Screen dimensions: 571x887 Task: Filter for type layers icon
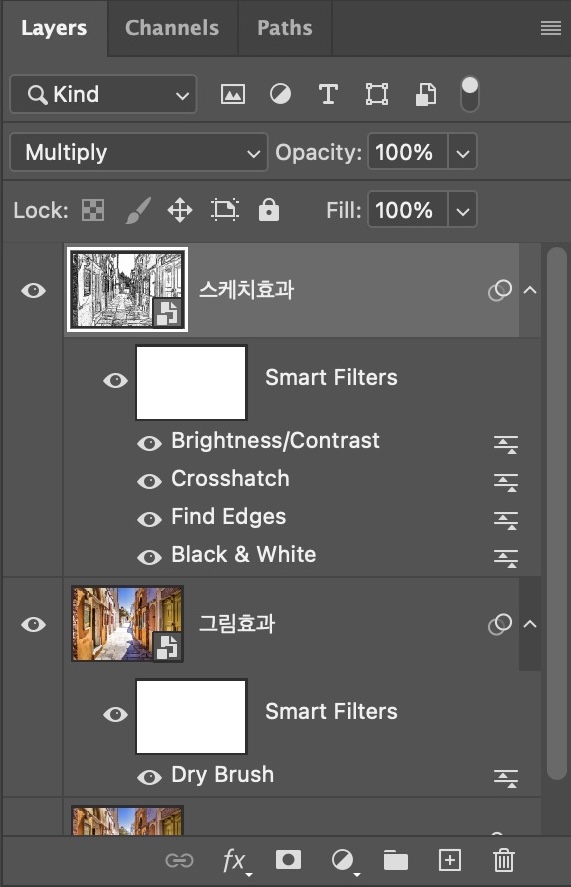pos(328,94)
